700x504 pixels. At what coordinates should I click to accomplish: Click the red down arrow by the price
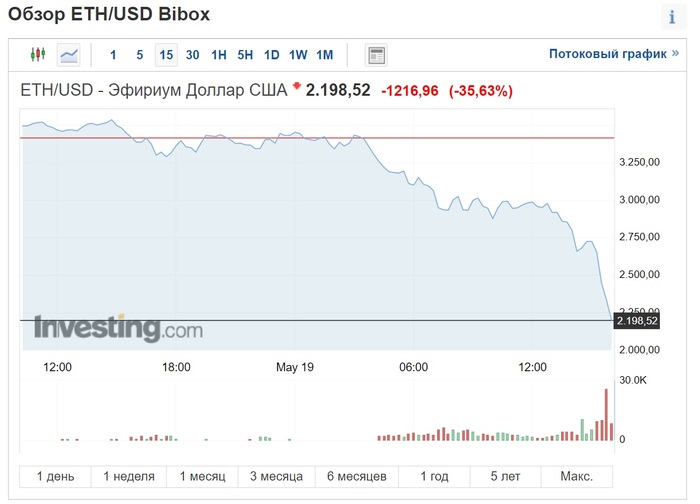(x=296, y=89)
